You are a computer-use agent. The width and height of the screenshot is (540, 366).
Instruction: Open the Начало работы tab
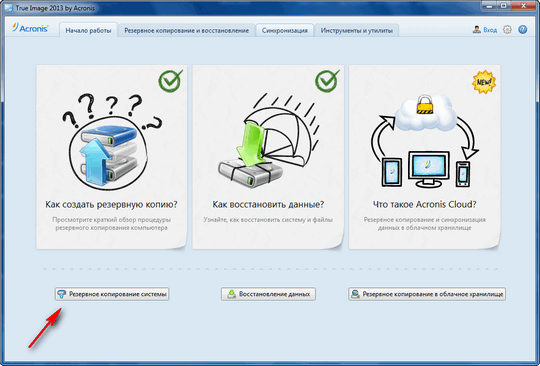click(x=88, y=30)
